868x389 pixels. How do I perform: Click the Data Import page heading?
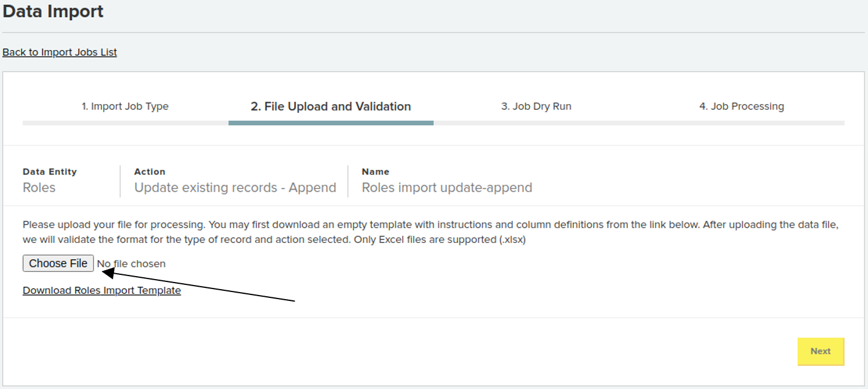pos(53,11)
